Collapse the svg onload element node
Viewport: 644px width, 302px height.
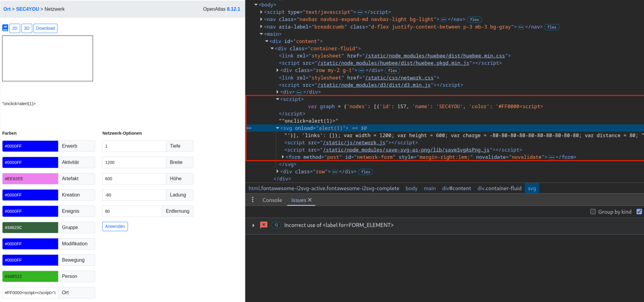[x=278, y=128]
